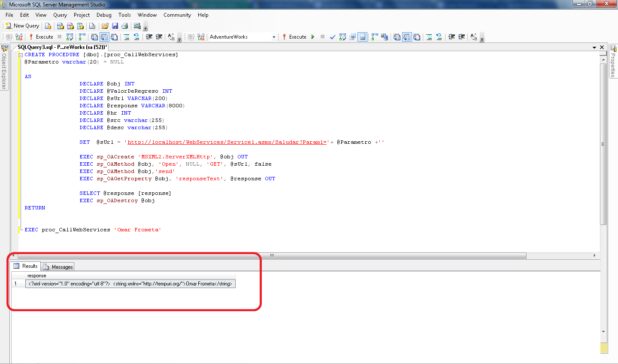This screenshot has height=364, width=618.
Task: Switch Results to Text beside Client Statistics
Action: click(397, 37)
